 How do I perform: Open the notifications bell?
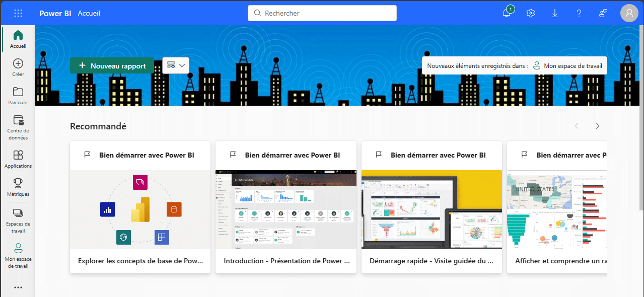(x=507, y=13)
